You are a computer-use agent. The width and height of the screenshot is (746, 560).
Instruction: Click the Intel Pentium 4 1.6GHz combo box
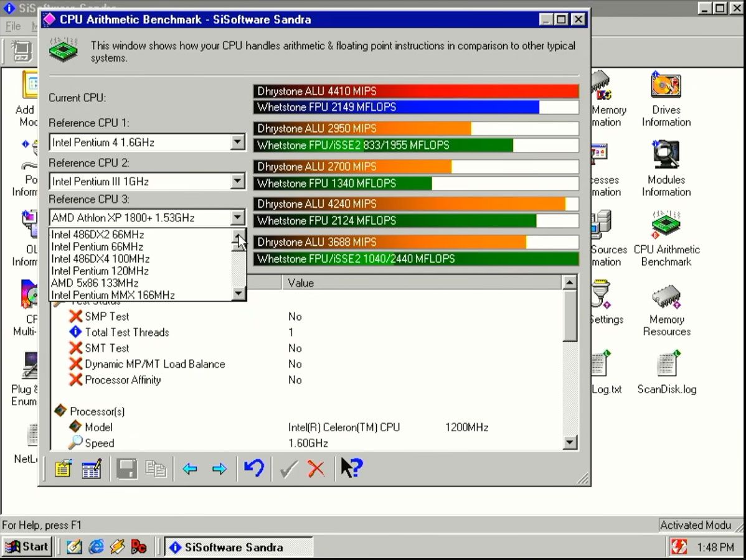click(x=147, y=142)
